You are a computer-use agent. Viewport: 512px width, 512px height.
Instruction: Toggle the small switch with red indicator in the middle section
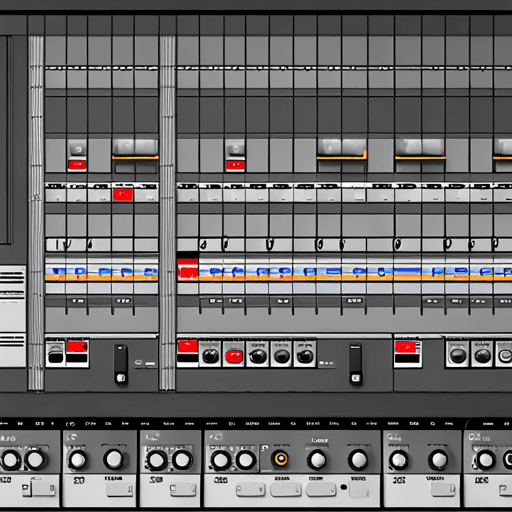[235, 156]
